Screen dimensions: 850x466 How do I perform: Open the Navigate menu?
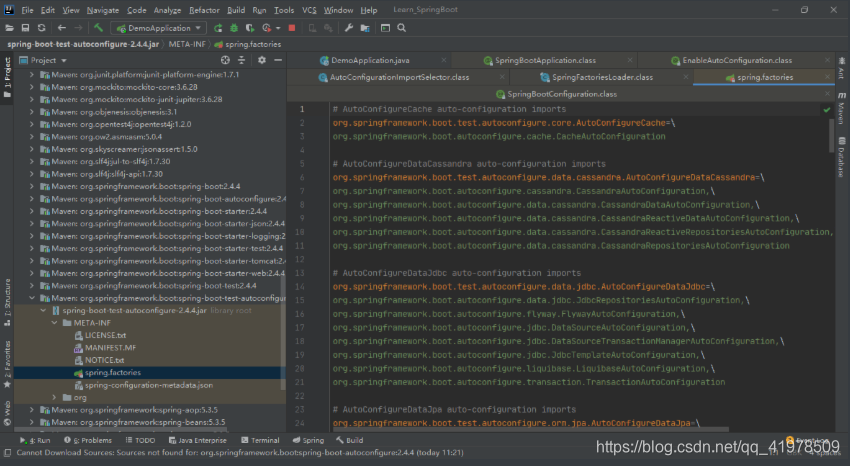coord(102,10)
